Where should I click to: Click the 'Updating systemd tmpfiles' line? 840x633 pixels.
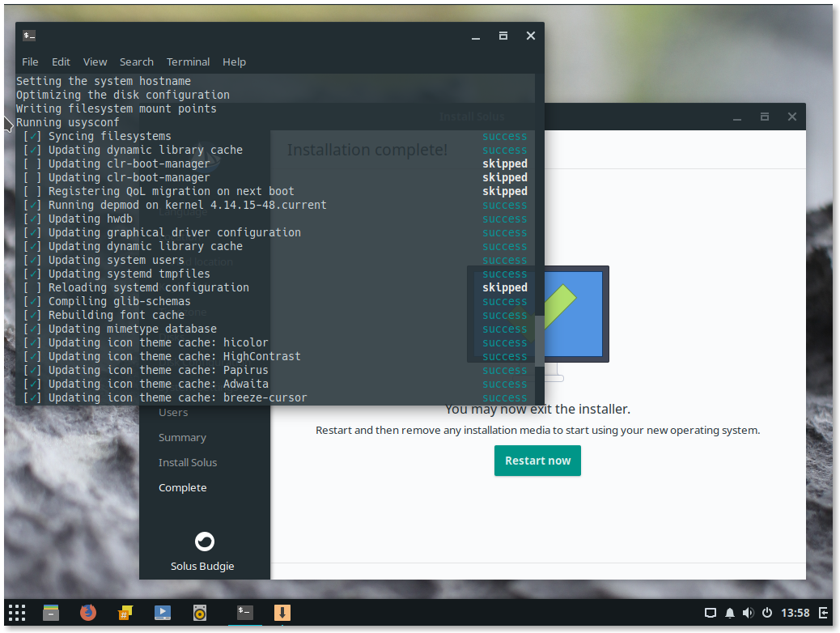(x=129, y=274)
